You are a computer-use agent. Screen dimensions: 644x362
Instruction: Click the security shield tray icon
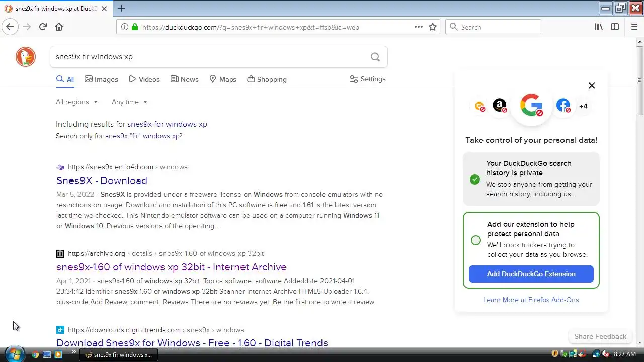[555, 354]
